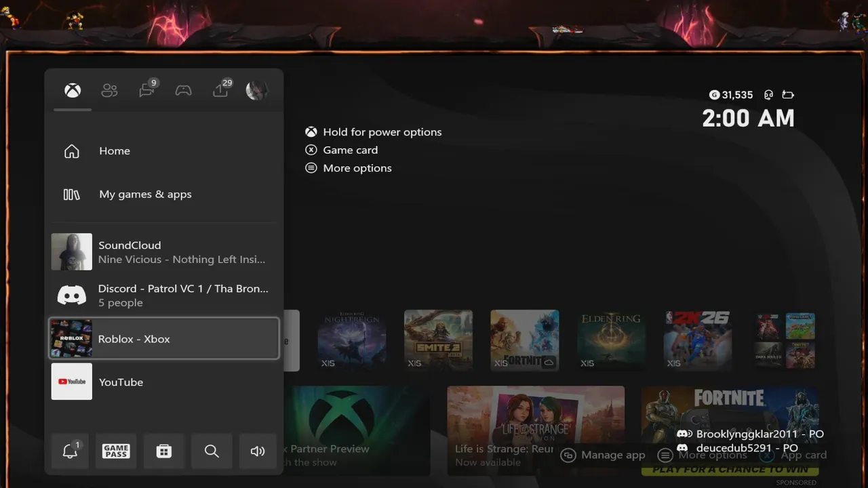Screen dimensions: 868x488
Task: Click the Gamerscore 31,535 indicator
Action: [731, 95]
